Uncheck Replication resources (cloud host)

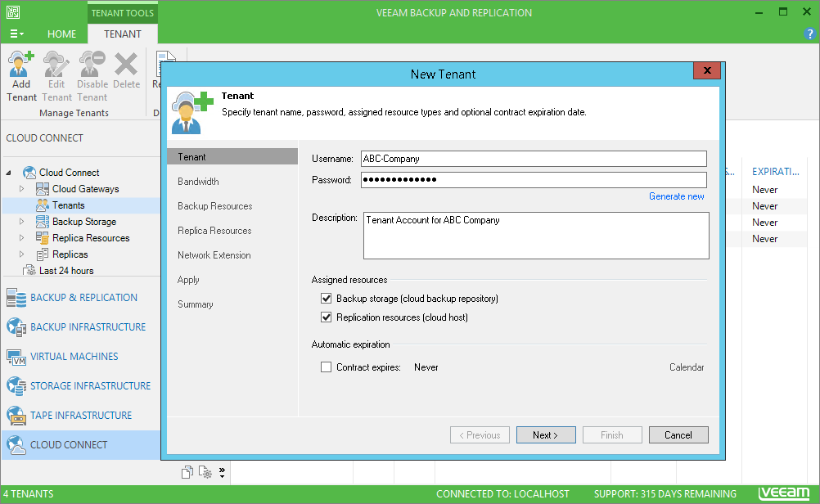[x=327, y=317]
